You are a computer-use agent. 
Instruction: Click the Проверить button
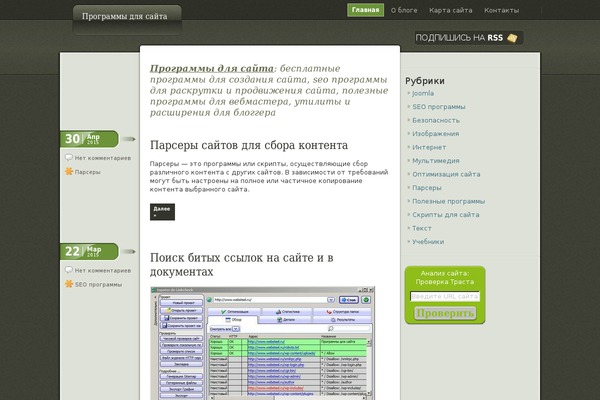click(445, 313)
